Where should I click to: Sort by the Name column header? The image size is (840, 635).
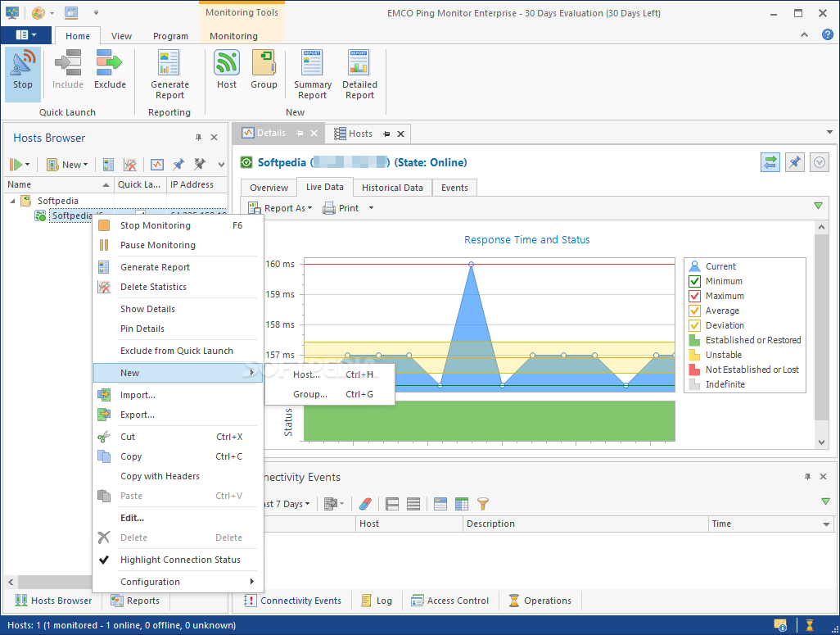[59, 184]
